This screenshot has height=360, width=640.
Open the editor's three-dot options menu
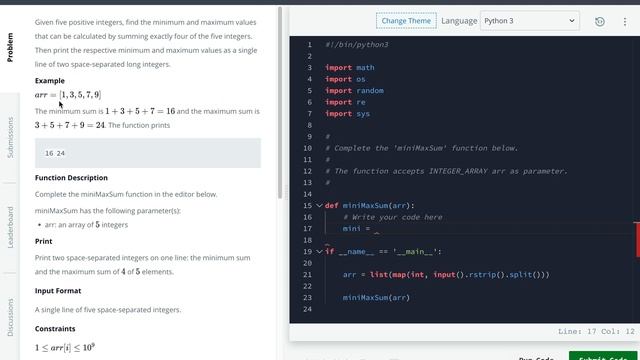click(x=624, y=22)
